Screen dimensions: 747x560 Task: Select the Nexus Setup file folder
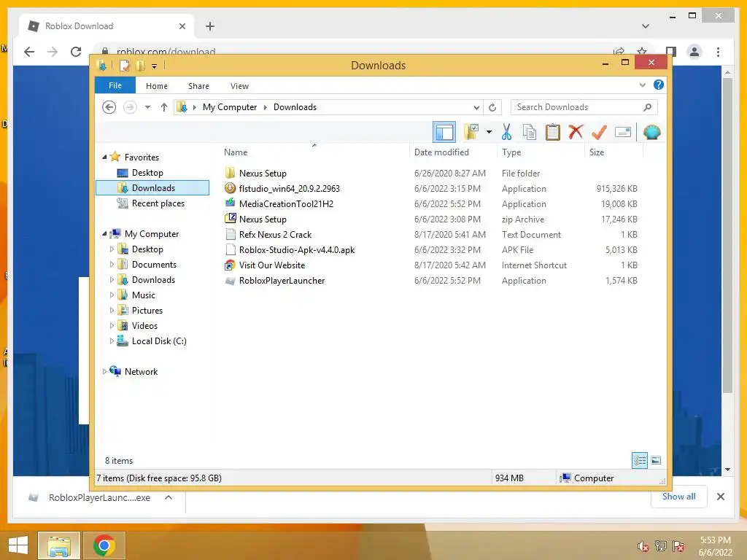click(263, 174)
